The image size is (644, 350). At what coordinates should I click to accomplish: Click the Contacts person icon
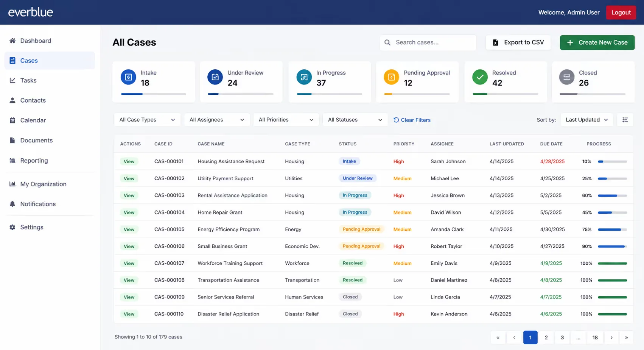tap(12, 100)
